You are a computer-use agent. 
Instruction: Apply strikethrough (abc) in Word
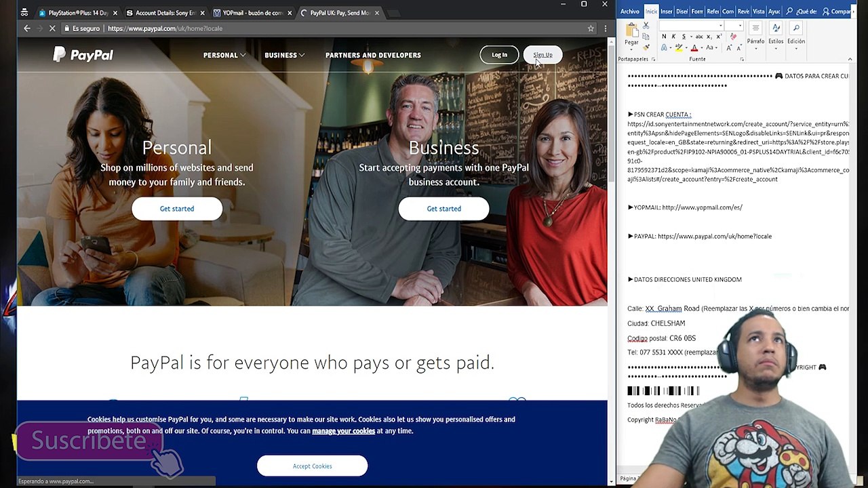(699, 37)
